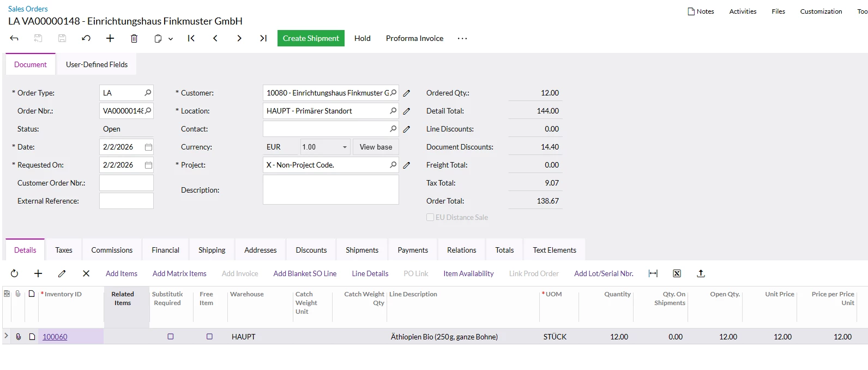Edit row with grid pencil icon

62,273
